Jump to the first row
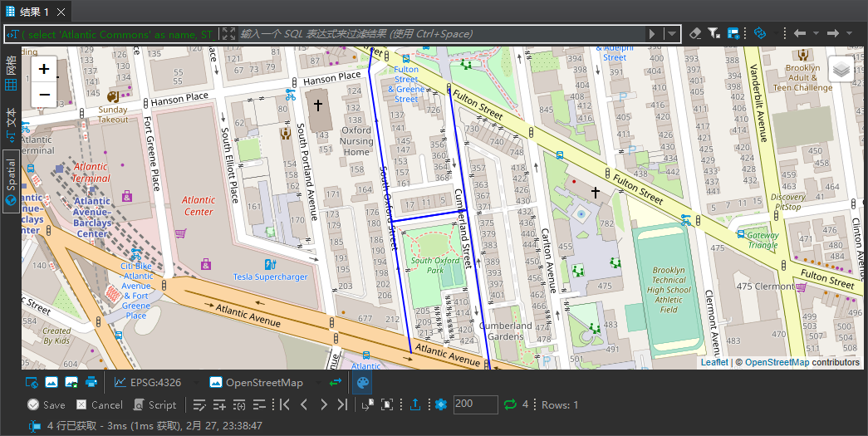 click(285, 405)
